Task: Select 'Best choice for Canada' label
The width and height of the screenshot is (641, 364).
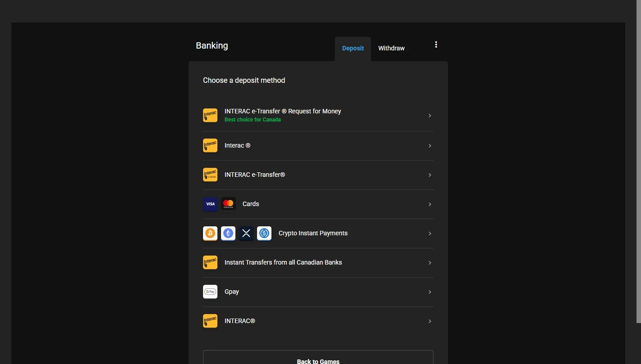Action: coord(253,120)
